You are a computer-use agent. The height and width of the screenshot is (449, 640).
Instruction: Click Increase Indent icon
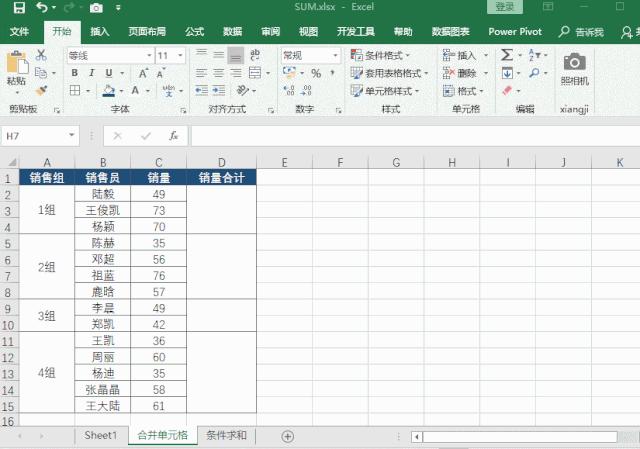(x=218, y=90)
